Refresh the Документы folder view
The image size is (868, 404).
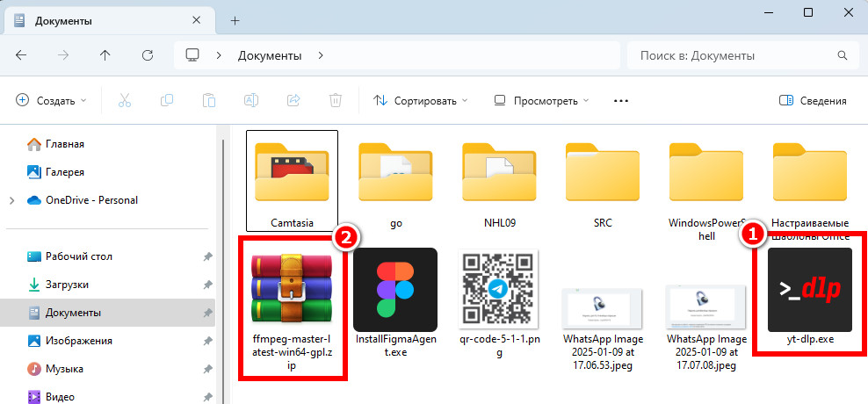pyautogui.click(x=148, y=55)
